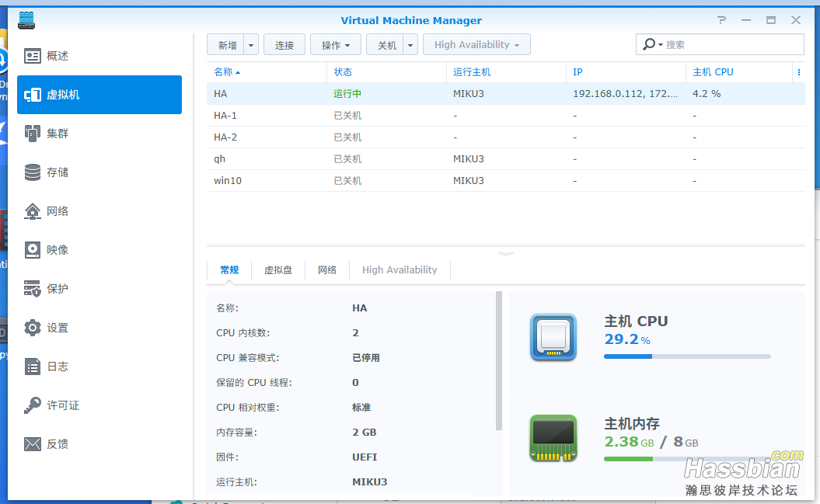The height and width of the screenshot is (504, 820).
Task: Open the 存储 storage section icon
Action: (33, 172)
